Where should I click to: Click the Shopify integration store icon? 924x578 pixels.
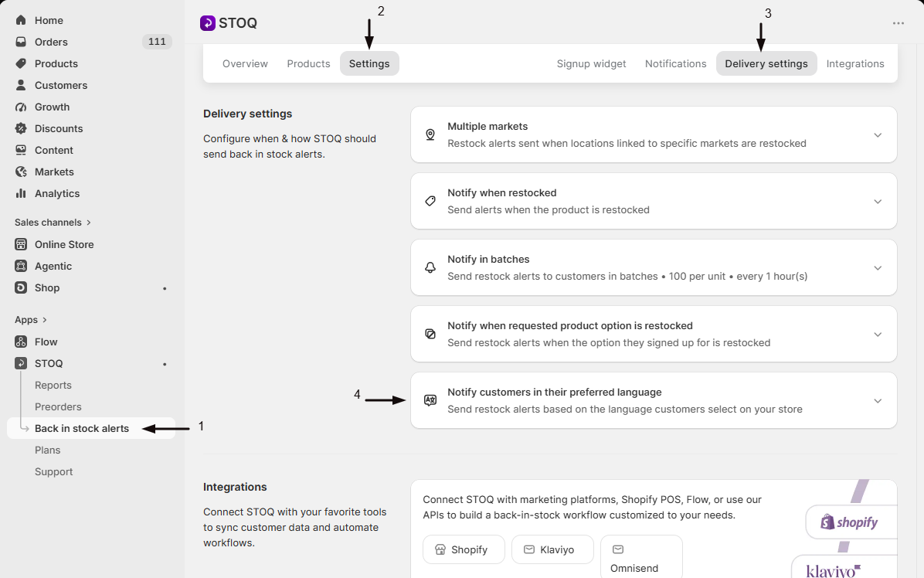coord(440,549)
